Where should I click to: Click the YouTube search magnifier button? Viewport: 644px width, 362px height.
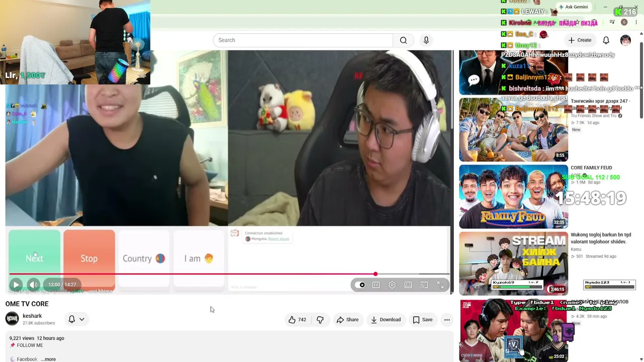pos(404,40)
